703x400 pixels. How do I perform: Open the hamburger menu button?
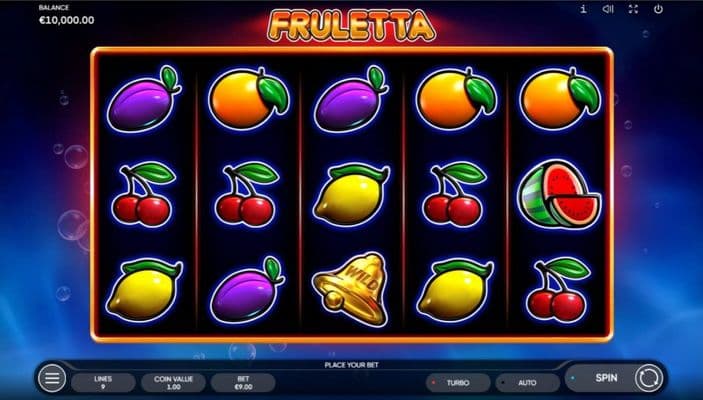[x=52, y=378]
